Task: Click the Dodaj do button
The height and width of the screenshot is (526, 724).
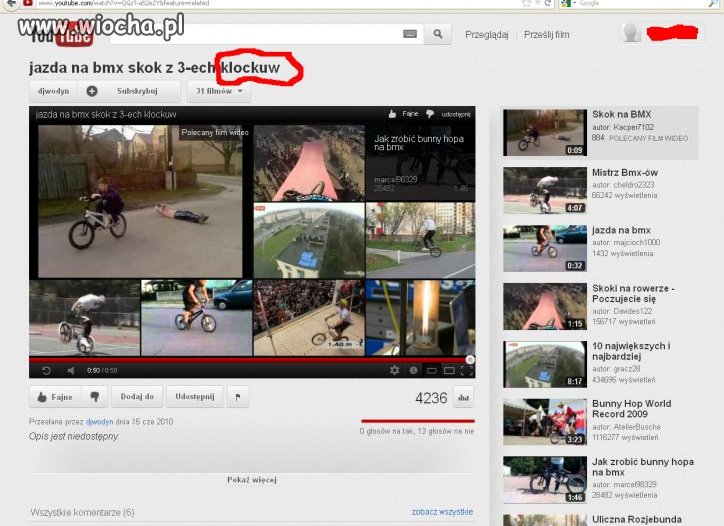Action: click(x=137, y=397)
